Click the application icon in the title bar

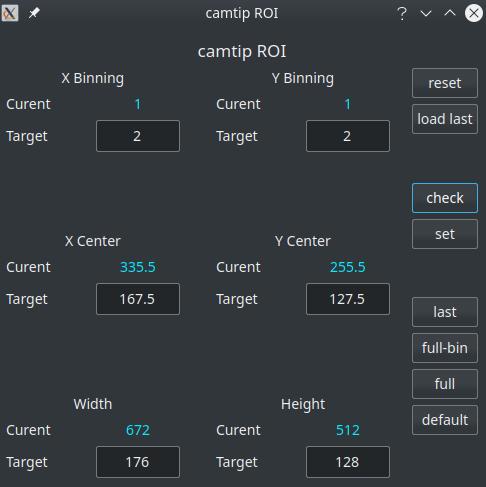[x=10, y=13]
